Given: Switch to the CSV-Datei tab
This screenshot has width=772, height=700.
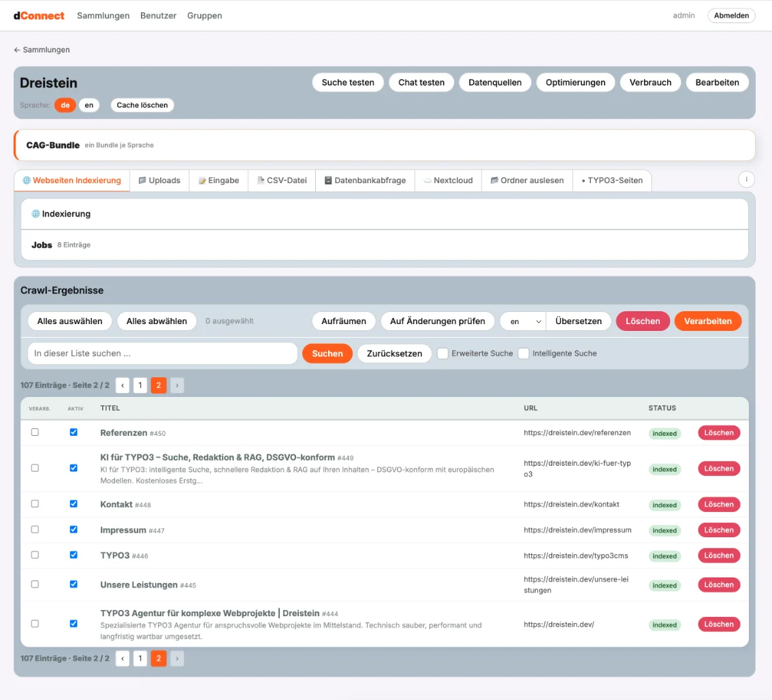Looking at the screenshot, I should pos(282,180).
